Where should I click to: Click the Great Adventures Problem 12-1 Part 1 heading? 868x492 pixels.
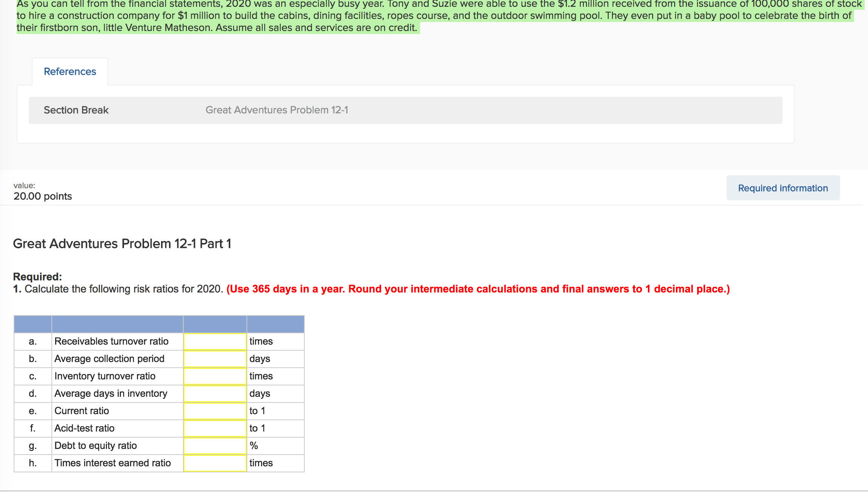coord(122,244)
